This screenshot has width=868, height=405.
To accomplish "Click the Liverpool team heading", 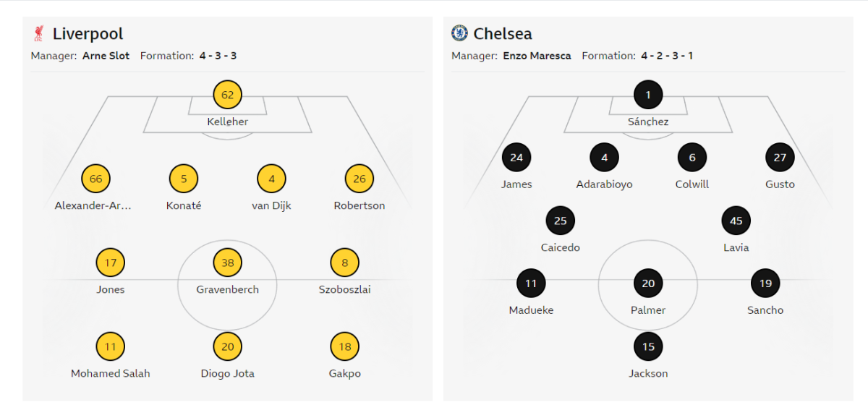I will [x=88, y=34].
